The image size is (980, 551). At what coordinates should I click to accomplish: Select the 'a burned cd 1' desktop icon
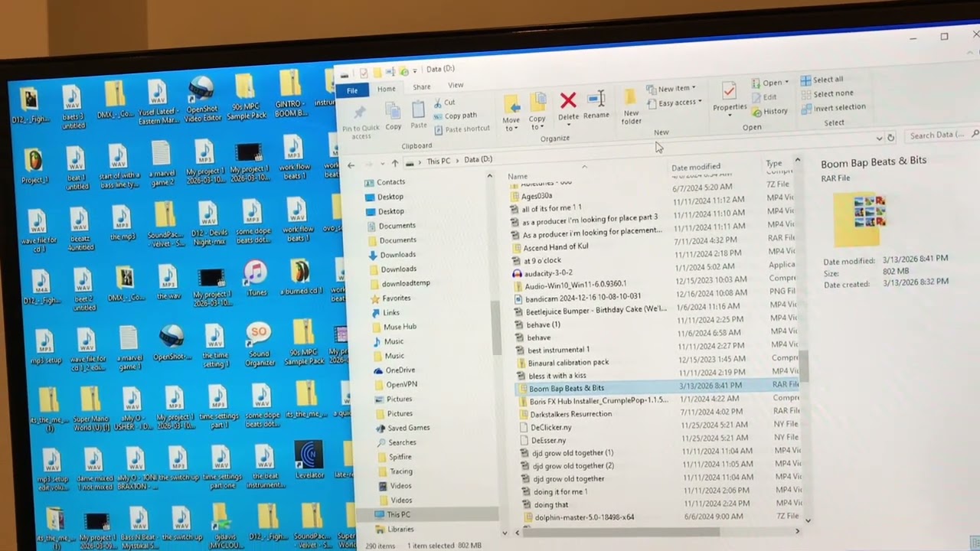point(300,278)
